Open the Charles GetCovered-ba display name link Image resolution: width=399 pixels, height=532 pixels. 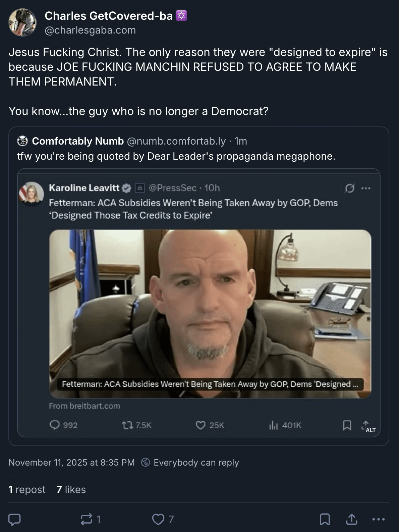click(108, 16)
